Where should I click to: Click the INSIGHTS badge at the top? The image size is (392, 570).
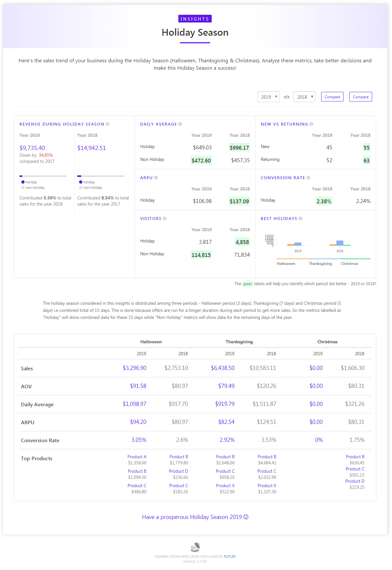pos(195,19)
